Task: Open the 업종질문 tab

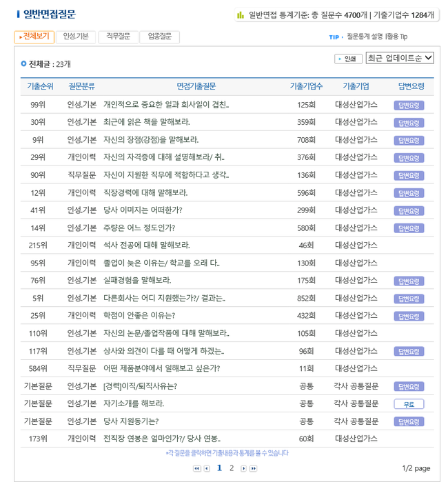Action: (x=160, y=37)
